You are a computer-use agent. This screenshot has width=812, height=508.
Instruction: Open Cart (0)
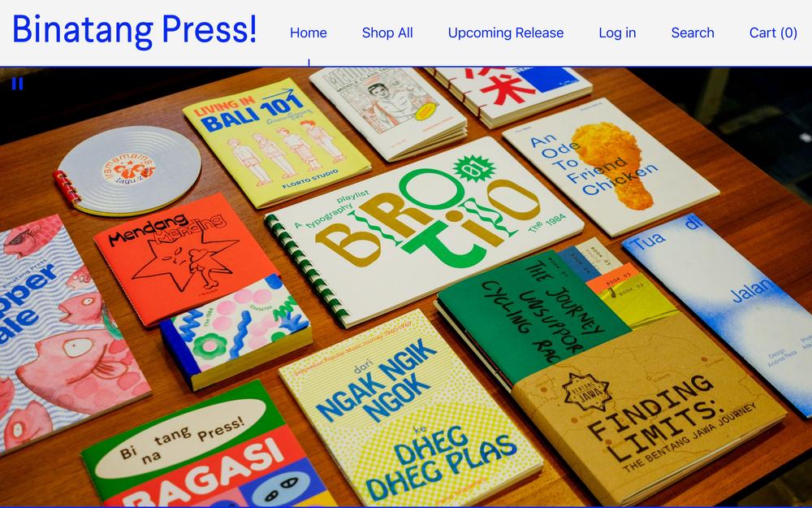coord(773,33)
